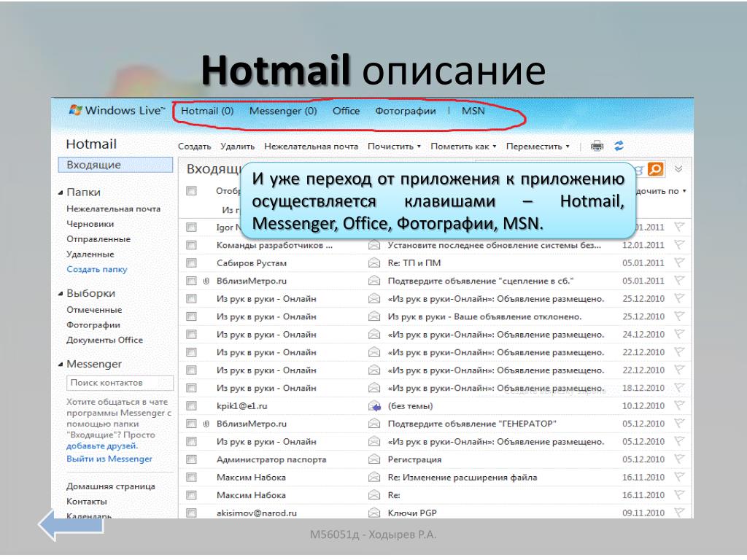Refresh the inbox with the blue arrows icon
Screen dimensions: 747x560
point(619,146)
